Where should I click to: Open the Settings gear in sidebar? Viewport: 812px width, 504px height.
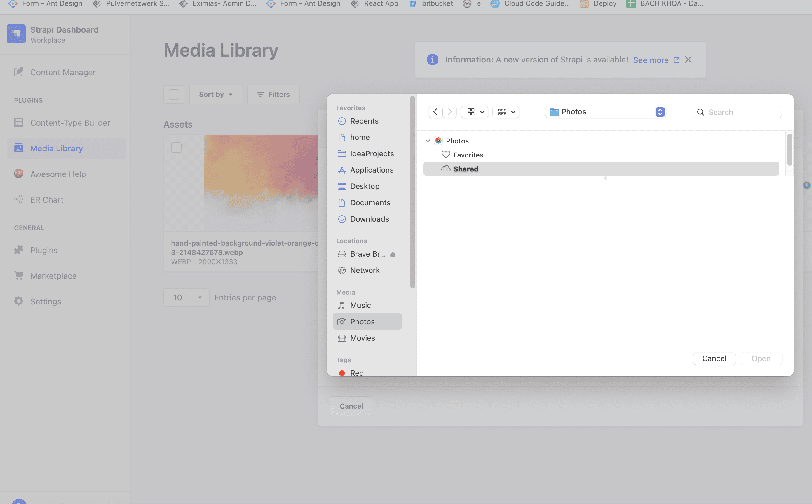click(19, 301)
